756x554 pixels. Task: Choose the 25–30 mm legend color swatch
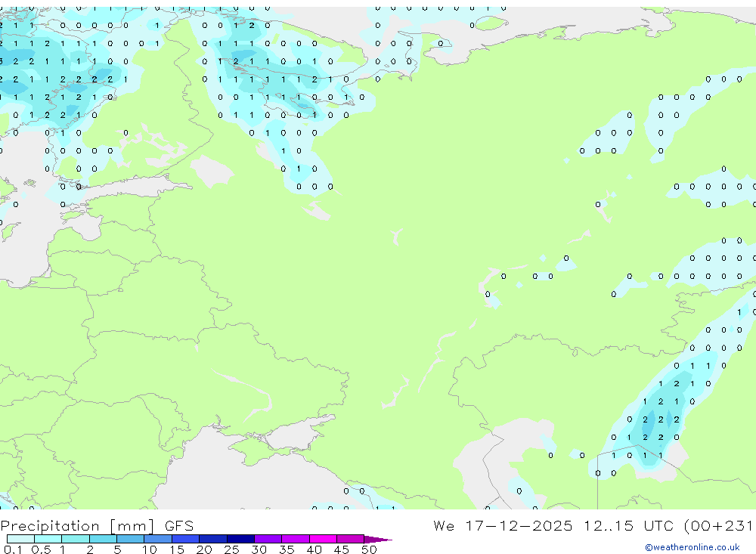240,539
